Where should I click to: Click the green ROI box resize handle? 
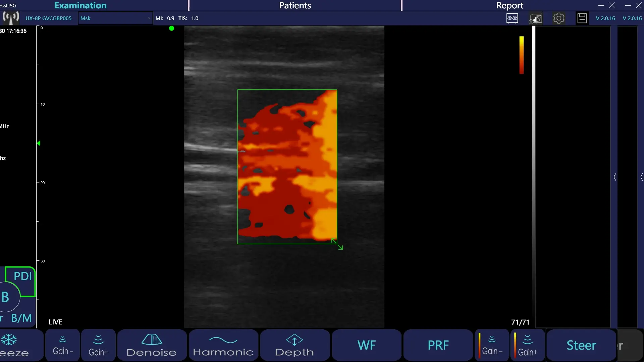[337, 244]
